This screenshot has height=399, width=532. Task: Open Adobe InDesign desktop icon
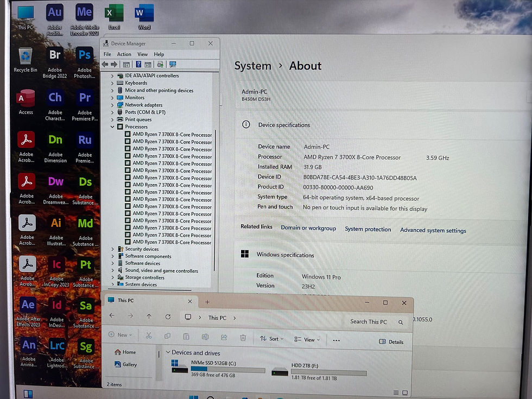[56, 313]
